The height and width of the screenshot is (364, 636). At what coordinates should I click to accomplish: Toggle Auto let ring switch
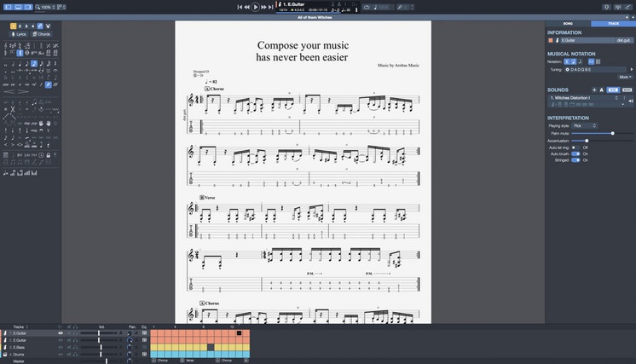(575, 147)
